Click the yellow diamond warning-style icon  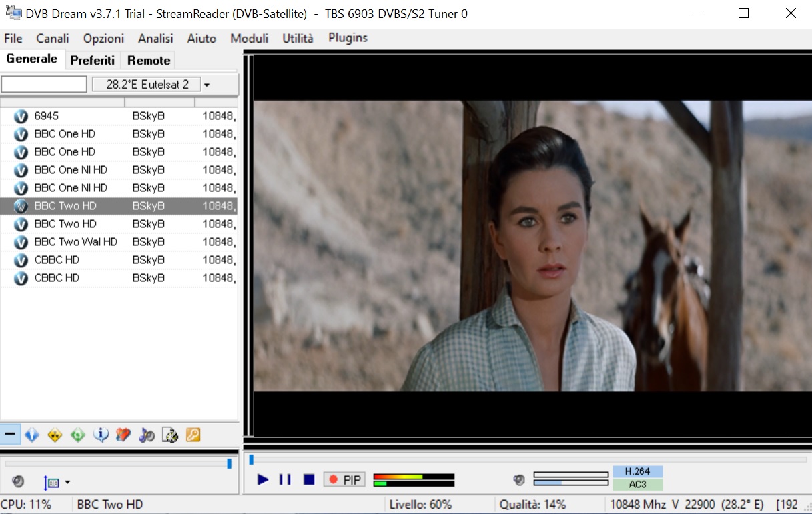coord(55,435)
